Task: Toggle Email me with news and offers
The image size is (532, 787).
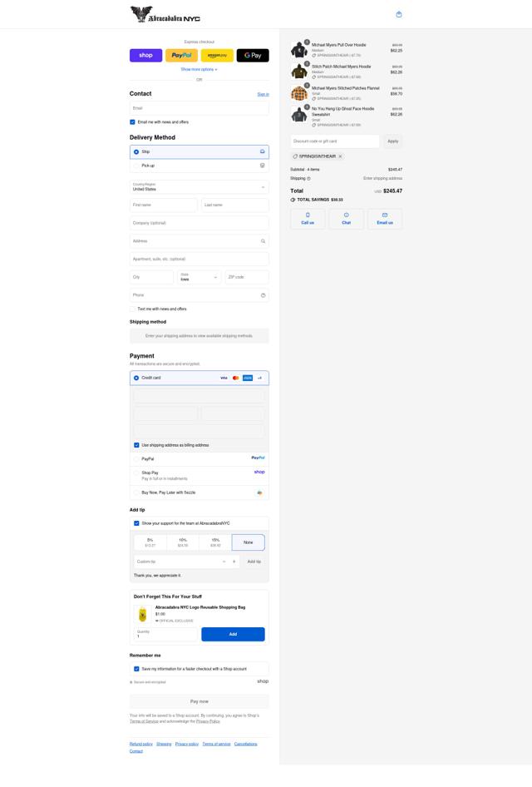Action: [x=132, y=122]
